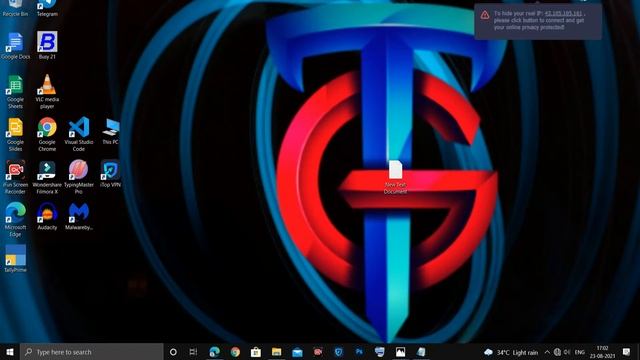640x360 pixels.
Task: Click the IP address link in notification
Action: 563,13
